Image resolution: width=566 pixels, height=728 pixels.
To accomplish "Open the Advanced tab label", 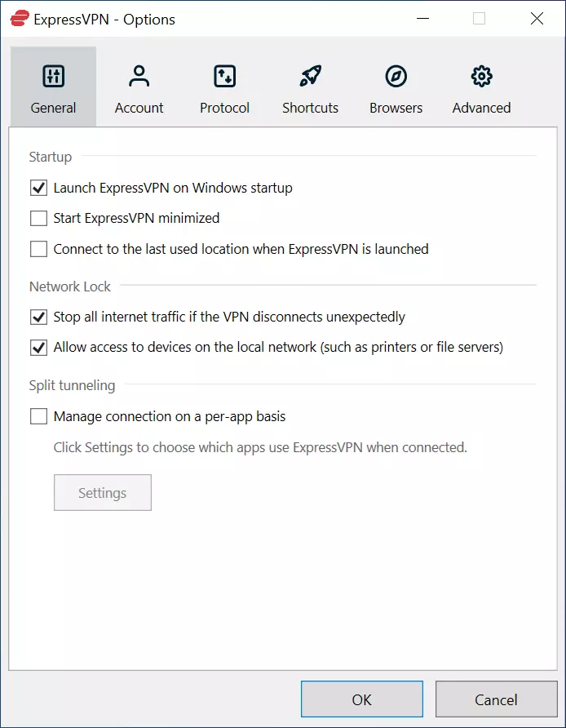I will (481, 108).
